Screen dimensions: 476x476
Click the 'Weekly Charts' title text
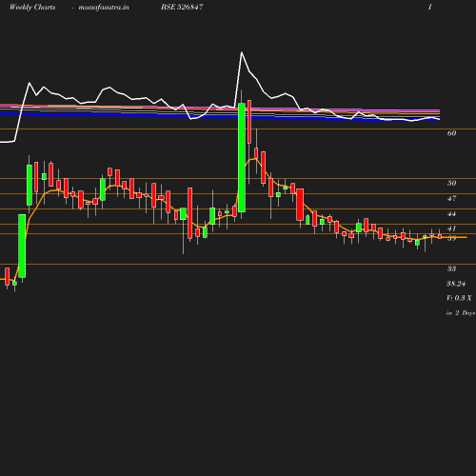[x=32, y=8]
